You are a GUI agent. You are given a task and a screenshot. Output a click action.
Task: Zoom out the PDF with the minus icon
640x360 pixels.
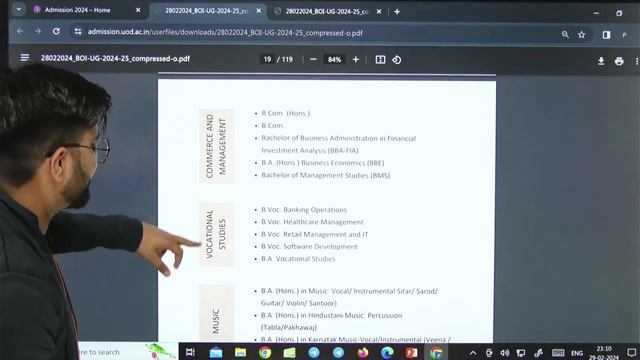coord(313,60)
